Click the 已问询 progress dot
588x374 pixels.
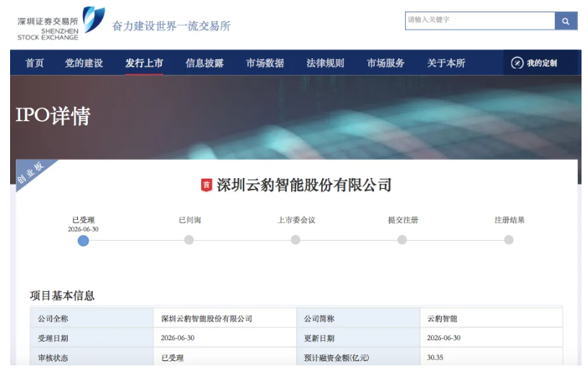click(189, 240)
